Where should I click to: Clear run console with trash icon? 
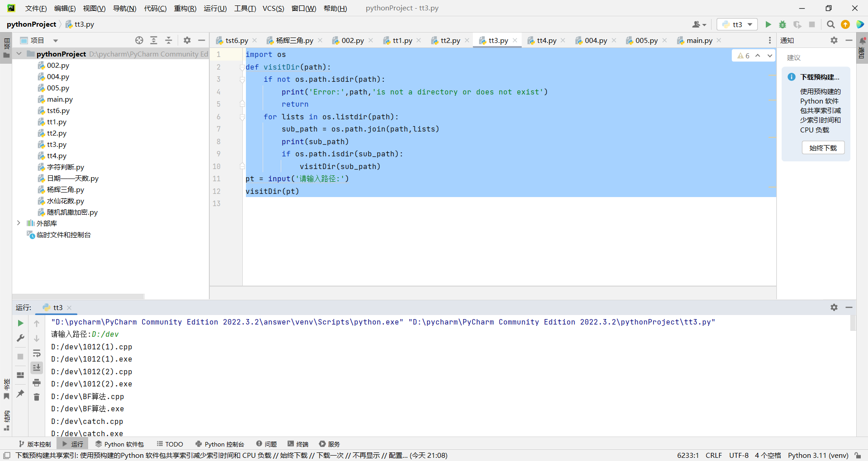click(37, 397)
